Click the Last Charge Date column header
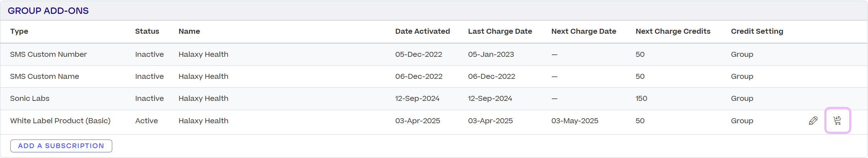This screenshot has height=158, width=868. point(500,31)
